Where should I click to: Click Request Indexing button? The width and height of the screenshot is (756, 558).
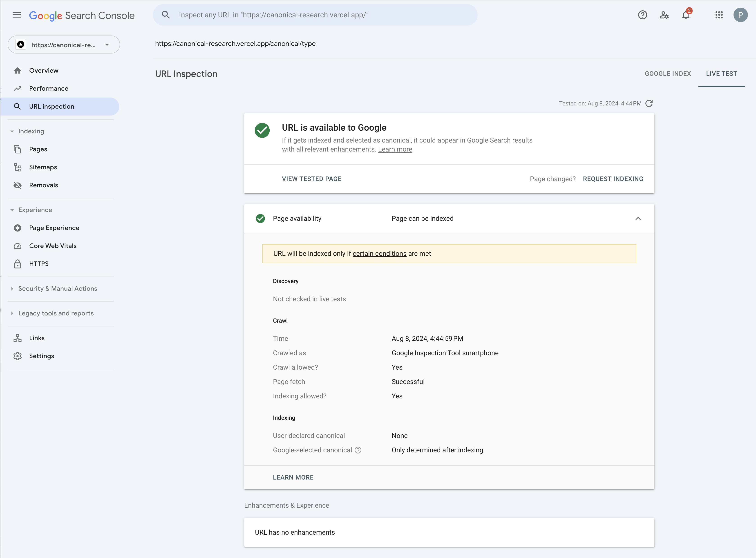(613, 179)
